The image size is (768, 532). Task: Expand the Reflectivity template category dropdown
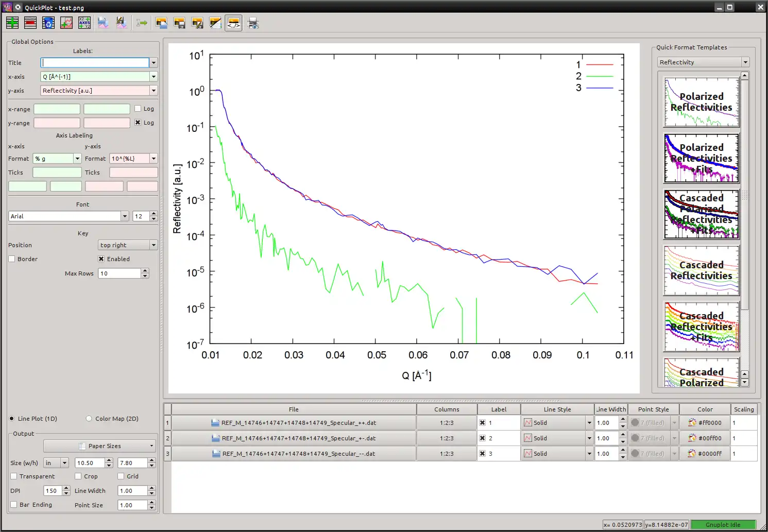tap(703, 62)
